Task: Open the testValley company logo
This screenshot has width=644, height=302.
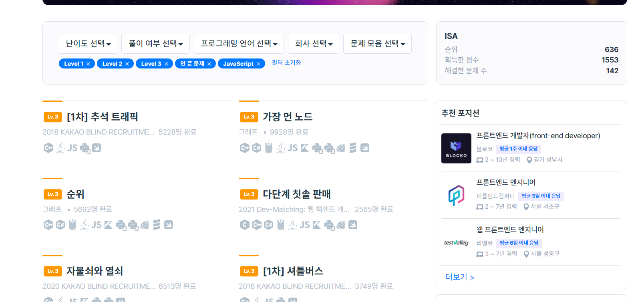Action: 456,243
